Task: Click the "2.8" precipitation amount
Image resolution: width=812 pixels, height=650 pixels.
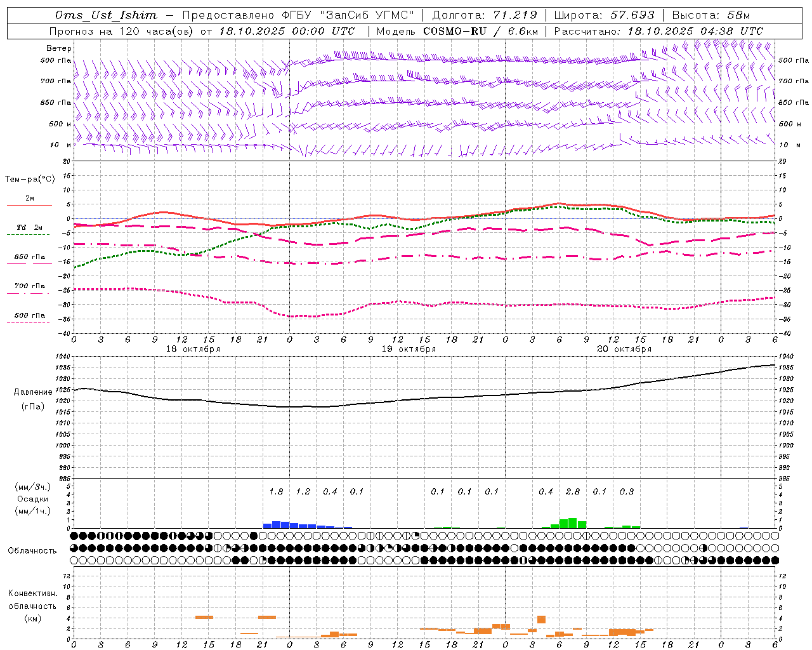Action: [572, 492]
